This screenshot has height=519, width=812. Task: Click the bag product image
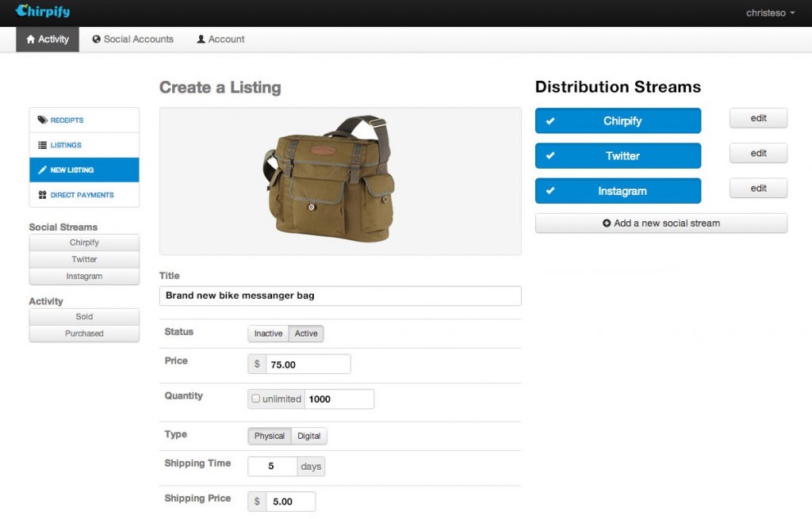click(x=329, y=179)
